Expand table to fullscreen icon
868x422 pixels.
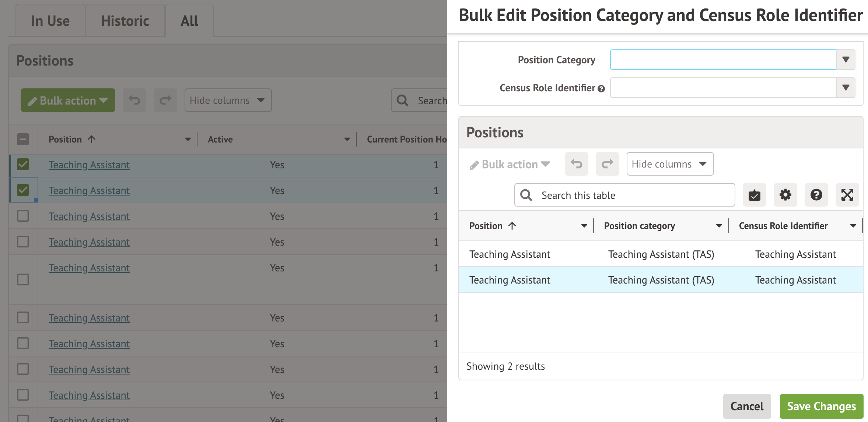coord(847,195)
